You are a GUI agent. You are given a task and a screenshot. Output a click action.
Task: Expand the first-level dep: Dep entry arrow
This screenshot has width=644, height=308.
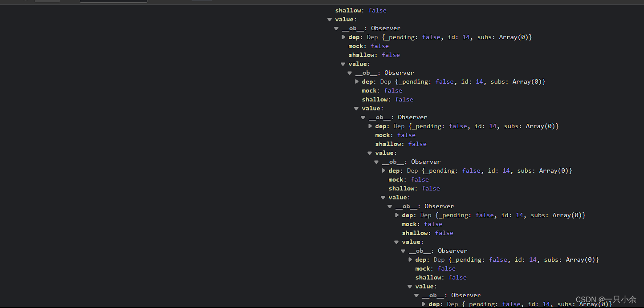click(343, 37)
